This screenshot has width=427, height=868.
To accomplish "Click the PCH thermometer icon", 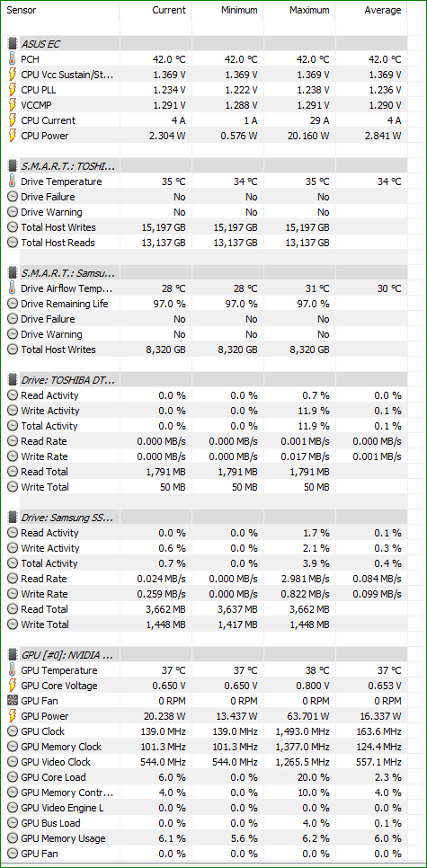I will click(x=13, y=59).
